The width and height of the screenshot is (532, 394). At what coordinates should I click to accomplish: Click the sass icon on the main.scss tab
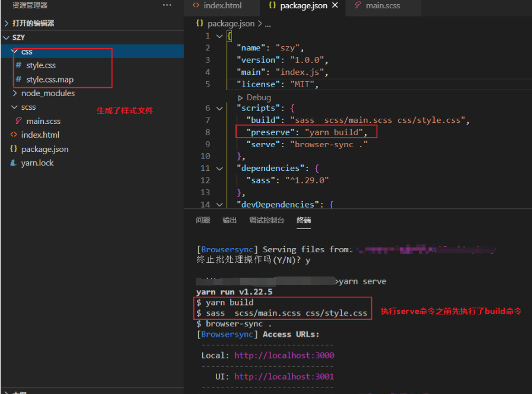[x=358, y=5]
